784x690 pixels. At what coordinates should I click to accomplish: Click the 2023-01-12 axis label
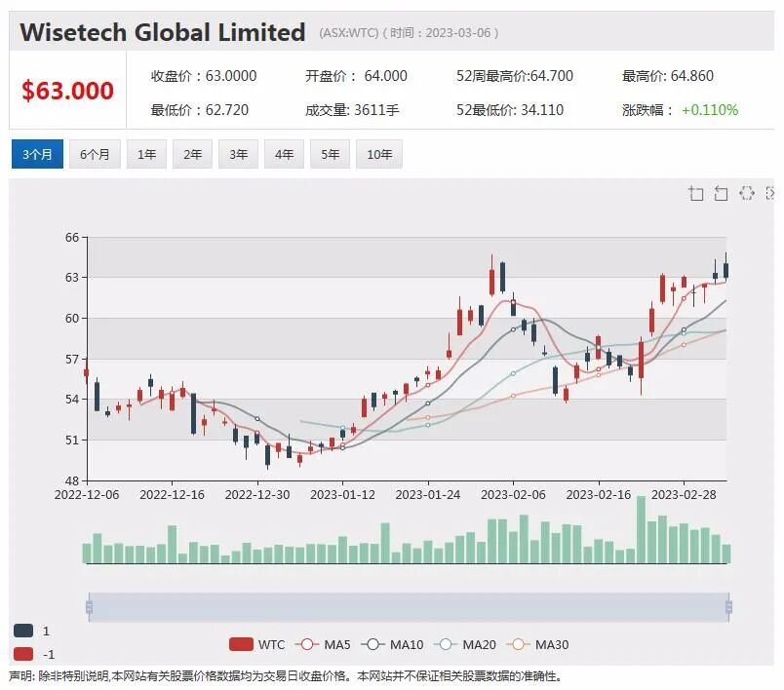(342, 495)
